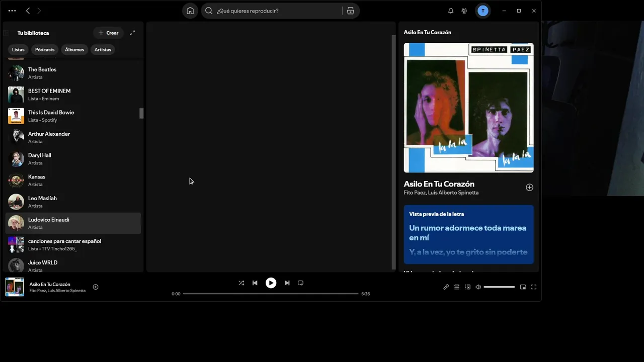Viewport: 644px width, 362px height.
Task: Filter library by Álbumes
Action: (74, 49)
